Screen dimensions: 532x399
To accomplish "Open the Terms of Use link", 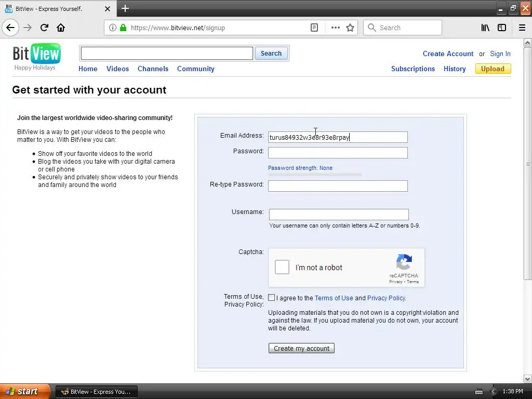I will coord(334,298).
